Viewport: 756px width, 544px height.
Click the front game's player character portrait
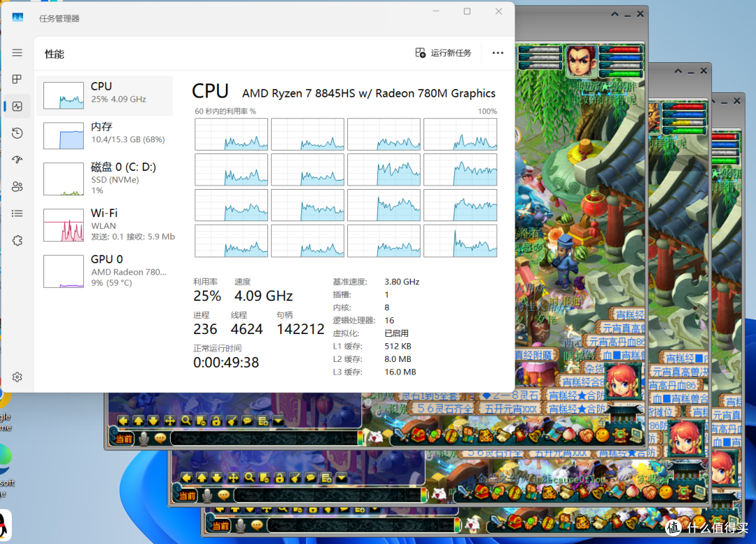point(581,61)
